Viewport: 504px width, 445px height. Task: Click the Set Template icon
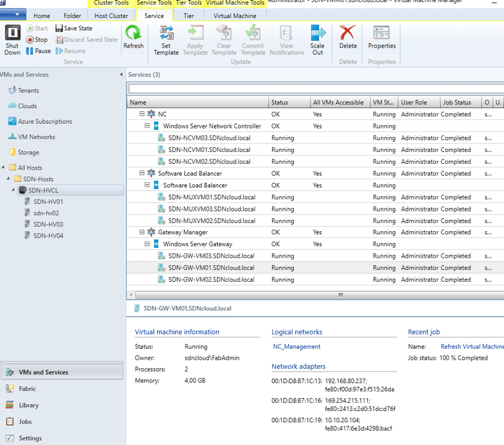pyautogui.click(x=166, y=33)
